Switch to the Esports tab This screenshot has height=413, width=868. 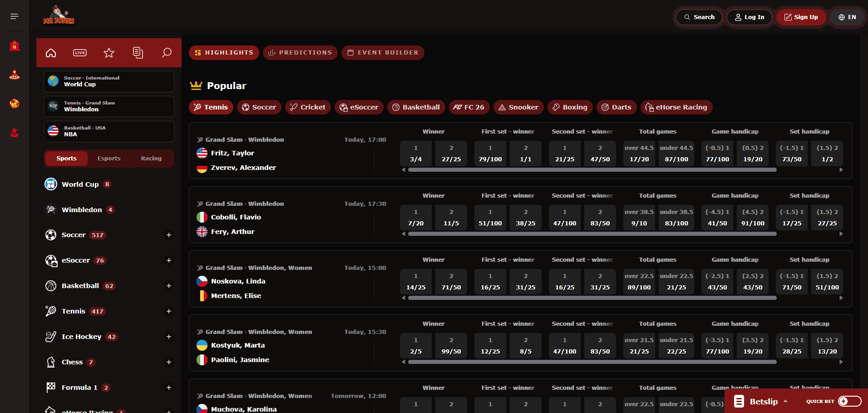point(109,159)
